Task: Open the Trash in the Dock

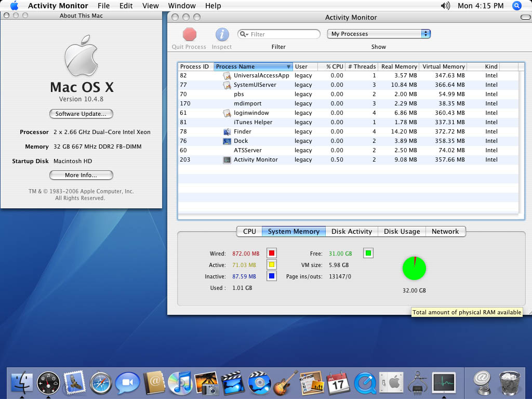Action: pos(510,384)
